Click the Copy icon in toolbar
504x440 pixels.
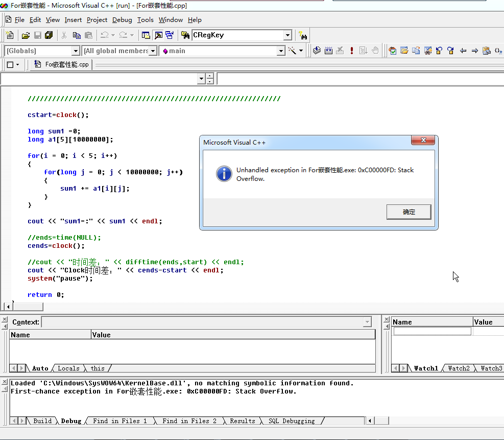[77, 35]
